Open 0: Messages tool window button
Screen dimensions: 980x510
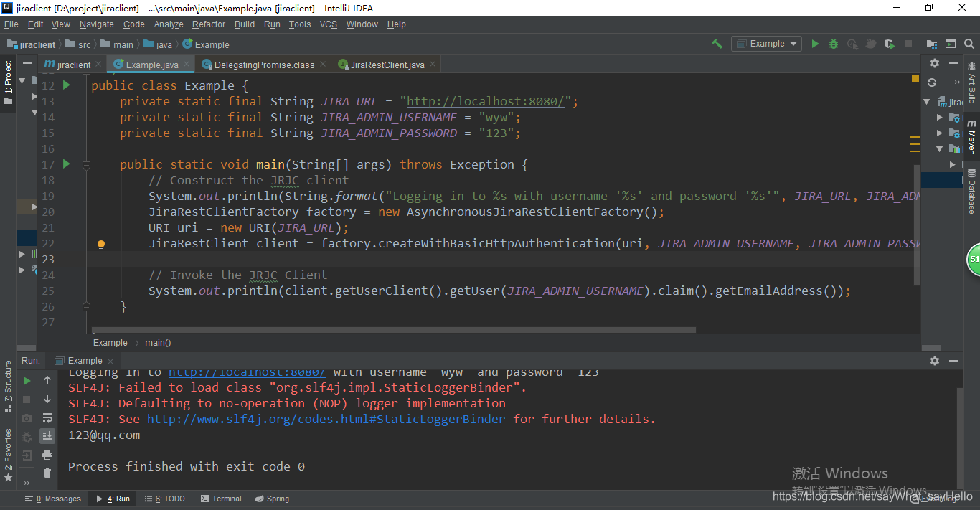[53, 499]
